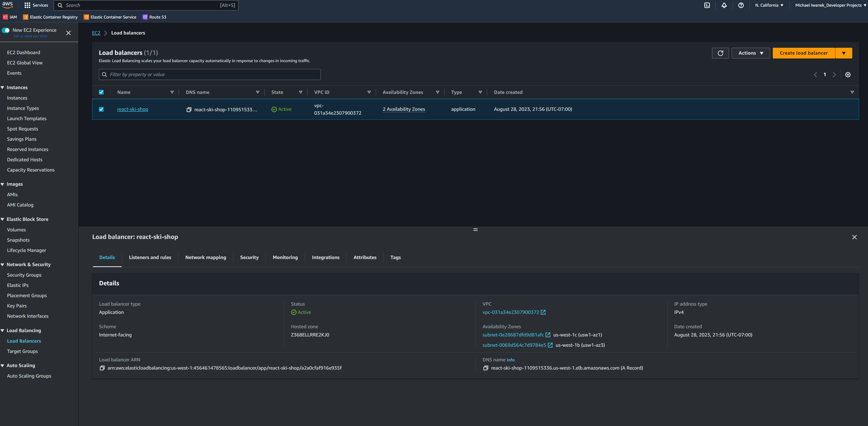Switch to Monitoring tab
The height and width of the screenshot is (426, 868).
[x=285, y=257]
